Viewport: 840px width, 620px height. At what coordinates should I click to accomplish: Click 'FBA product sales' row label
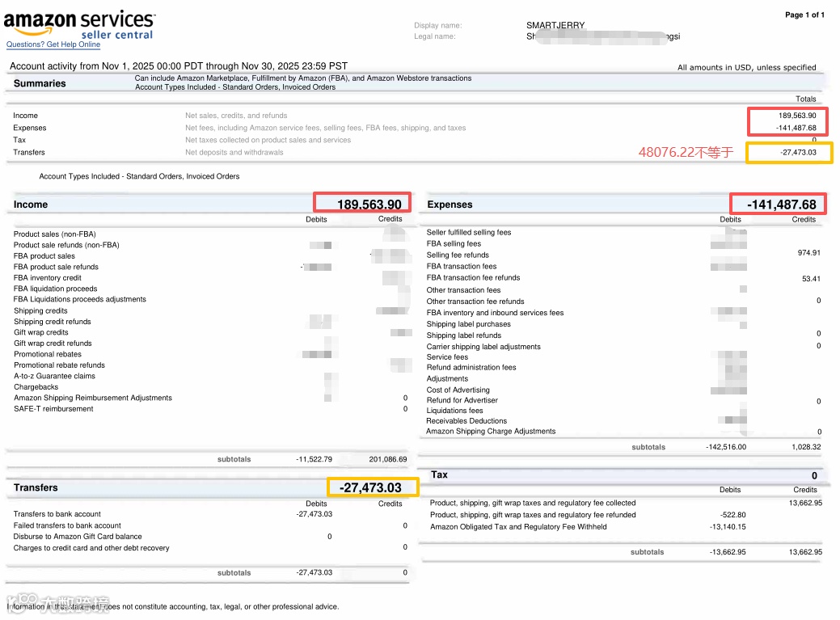44,256
